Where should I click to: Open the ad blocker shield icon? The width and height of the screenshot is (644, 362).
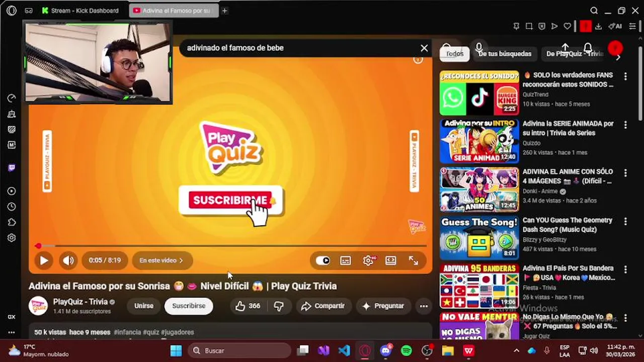tap(542, 26)
